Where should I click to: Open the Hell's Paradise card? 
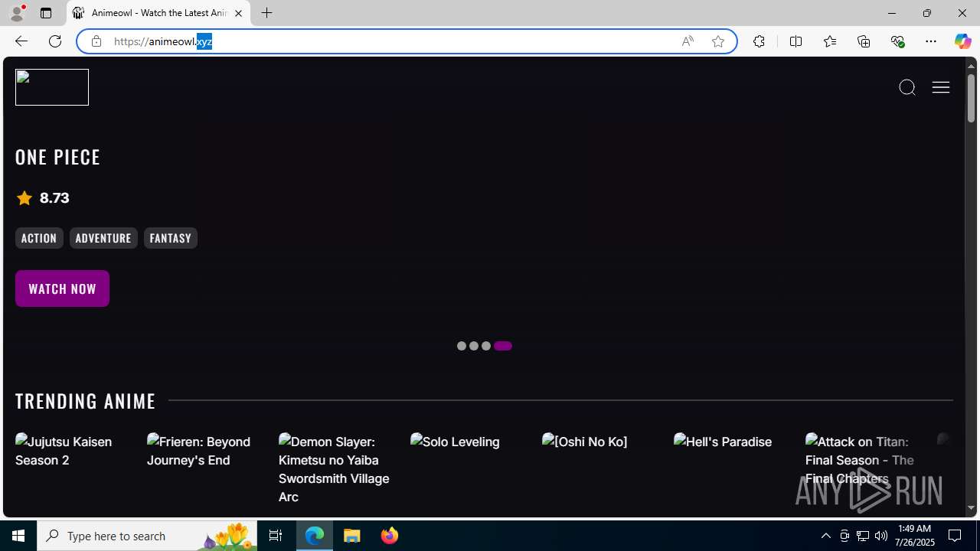pos(723,442)
